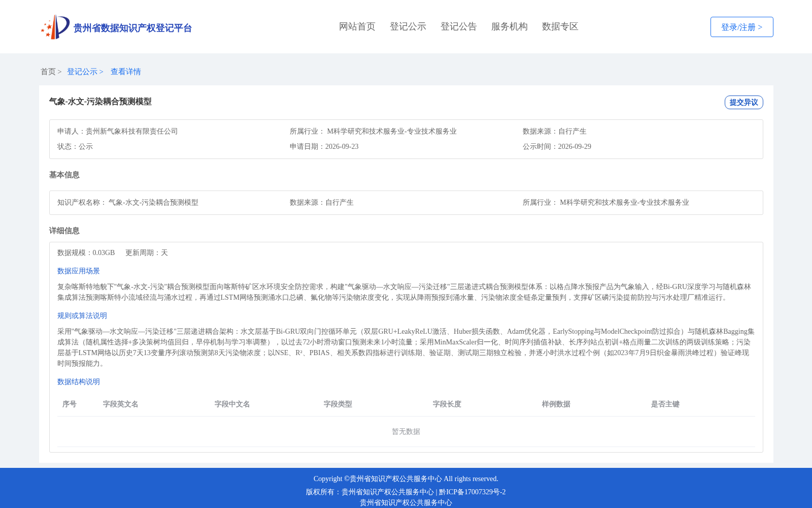Click 查看详情 breadcrumb link
The image size is (812, 508).
(126, 72)
